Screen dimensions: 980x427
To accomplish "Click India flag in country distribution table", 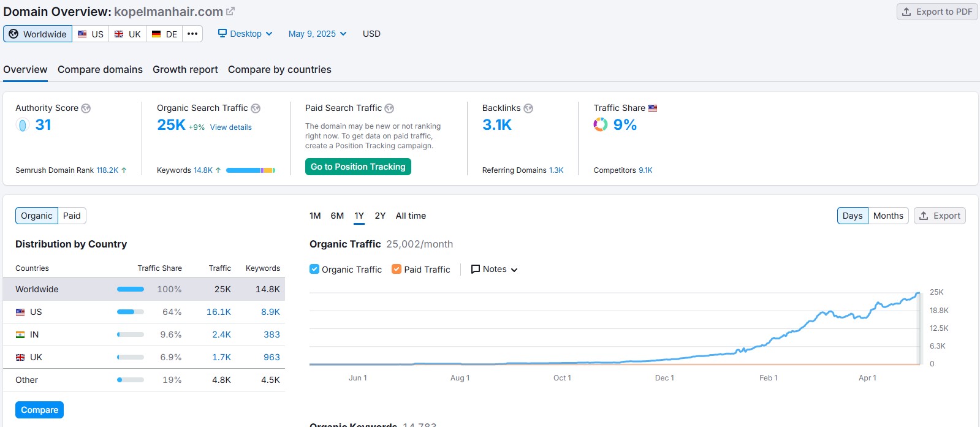I will (20, 334).
